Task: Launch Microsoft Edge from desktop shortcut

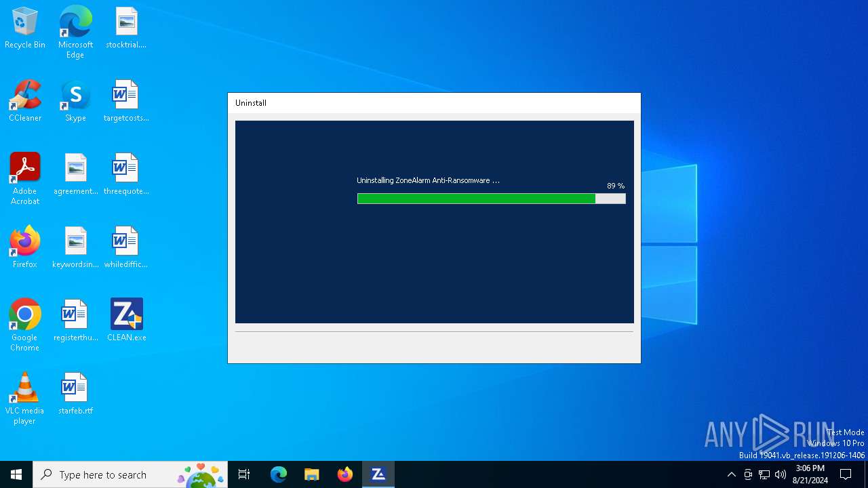Action: pyautogui.click(x=75, y=32)
